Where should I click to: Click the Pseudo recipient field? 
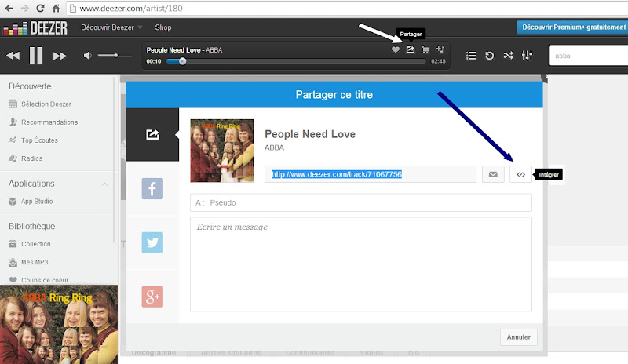(x=361, y=202)
